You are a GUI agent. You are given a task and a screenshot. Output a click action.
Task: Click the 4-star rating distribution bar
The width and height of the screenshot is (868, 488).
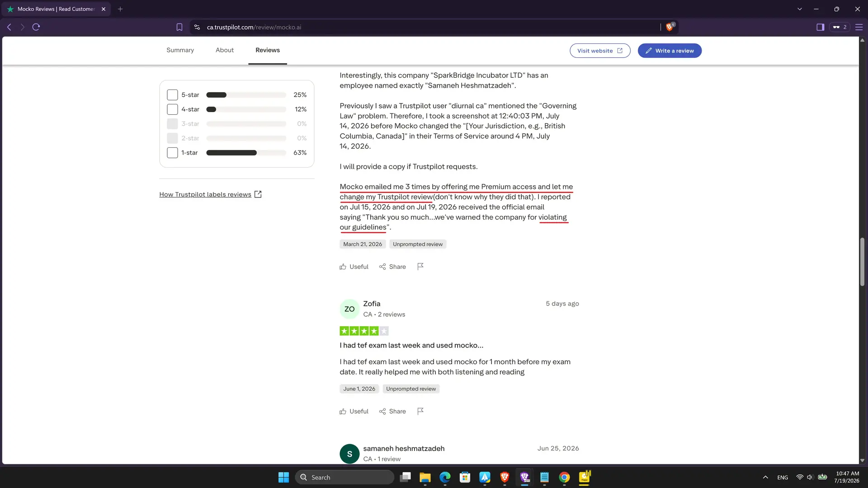tap(246, 109)
